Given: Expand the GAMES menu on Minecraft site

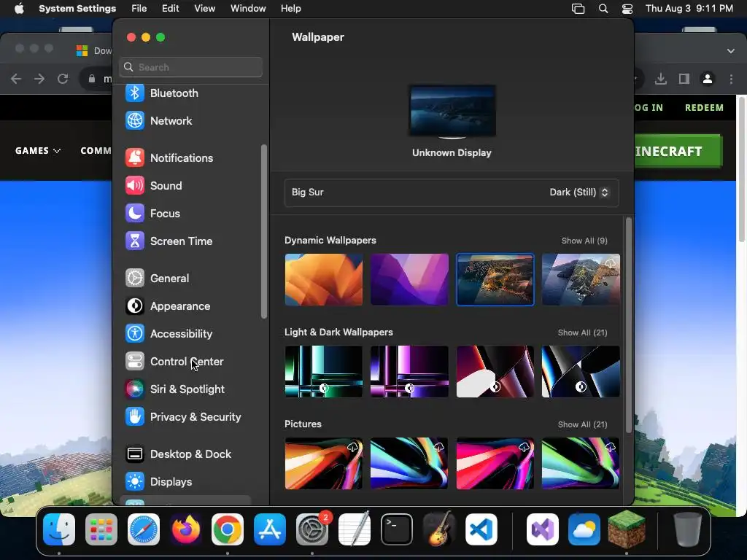Looking at the screenshot, I should [x=38, y=150].
